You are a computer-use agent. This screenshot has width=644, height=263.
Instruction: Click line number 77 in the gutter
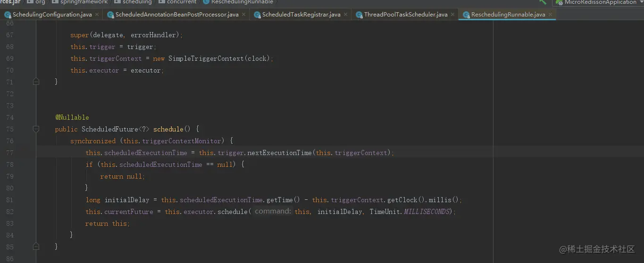coord(10,153)
